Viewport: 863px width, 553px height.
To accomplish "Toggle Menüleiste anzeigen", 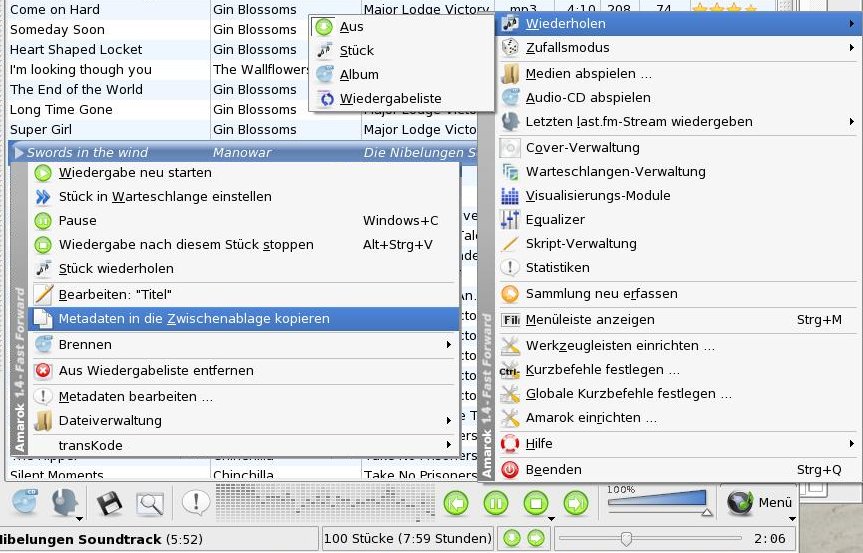I will (678, 320).
